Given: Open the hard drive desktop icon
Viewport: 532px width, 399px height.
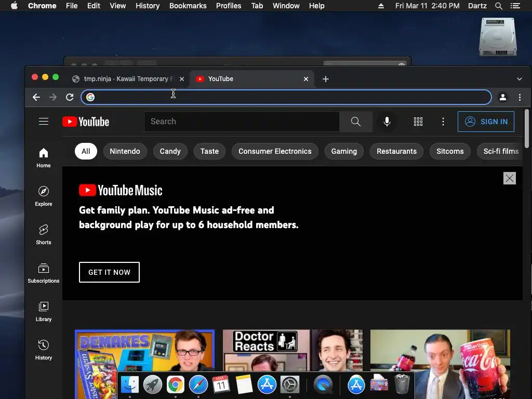Looking at the screenshot, I should [498, 37].
